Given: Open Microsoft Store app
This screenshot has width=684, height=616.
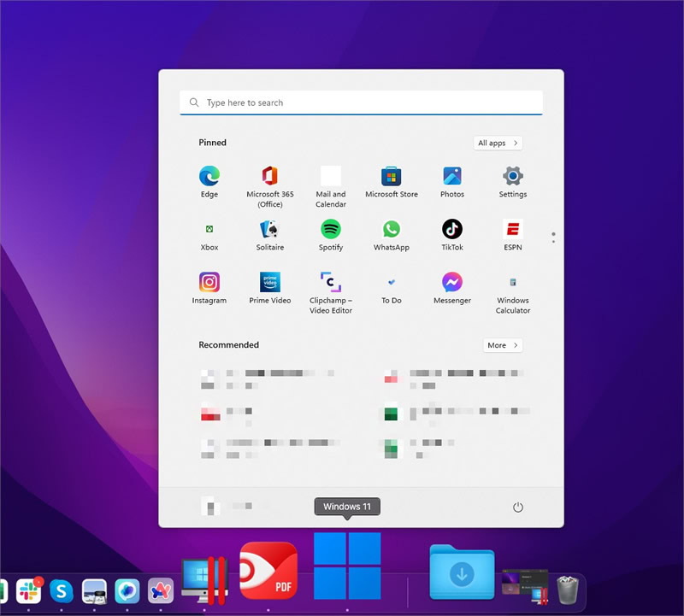Looking at the screenshot, I should coord(392,176).
